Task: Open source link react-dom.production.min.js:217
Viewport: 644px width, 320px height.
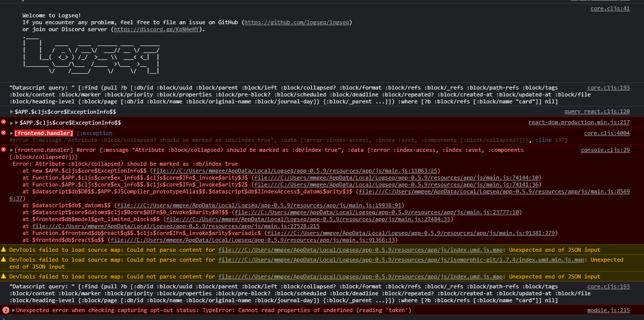Action: pos(579,122)
